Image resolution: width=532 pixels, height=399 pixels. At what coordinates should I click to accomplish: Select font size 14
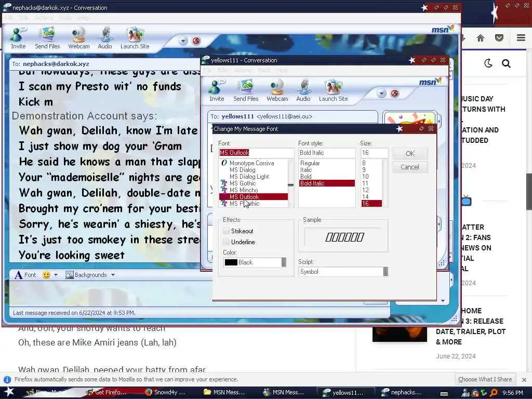pos(365,197)
